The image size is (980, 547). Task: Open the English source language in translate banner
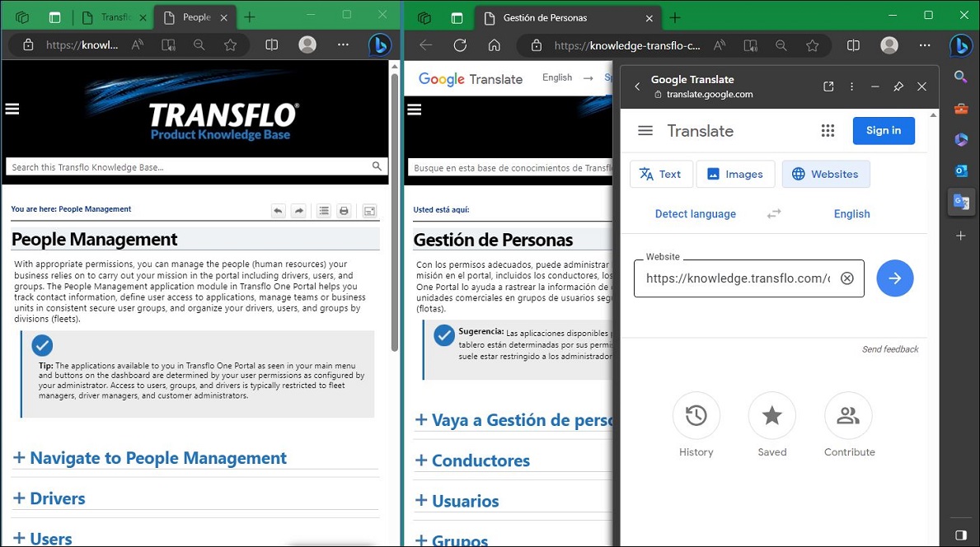(557, 77)
